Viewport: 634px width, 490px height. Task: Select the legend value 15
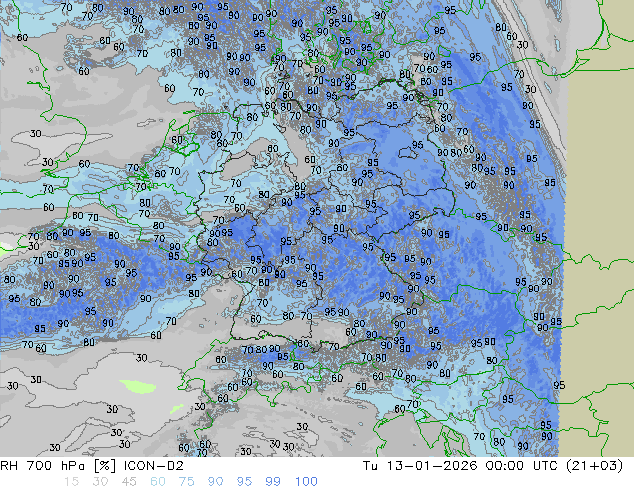pyautogui.click(x=71, y=482)
